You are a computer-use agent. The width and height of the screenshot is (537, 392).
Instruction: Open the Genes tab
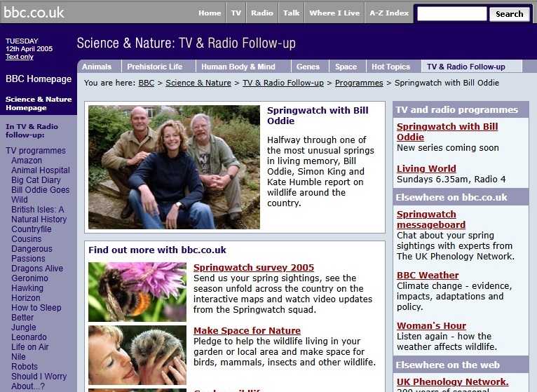(308, 67)
